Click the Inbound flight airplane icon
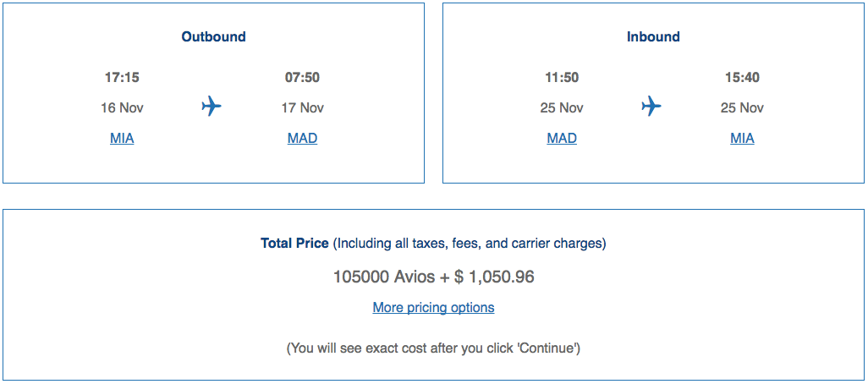868x384 pixels. click(x=651, y=107)
